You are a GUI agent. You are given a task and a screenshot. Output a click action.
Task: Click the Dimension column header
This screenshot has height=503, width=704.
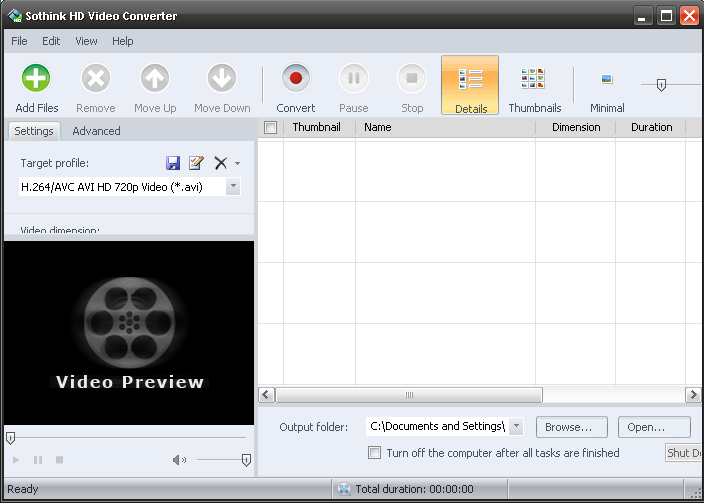[576, 128]
